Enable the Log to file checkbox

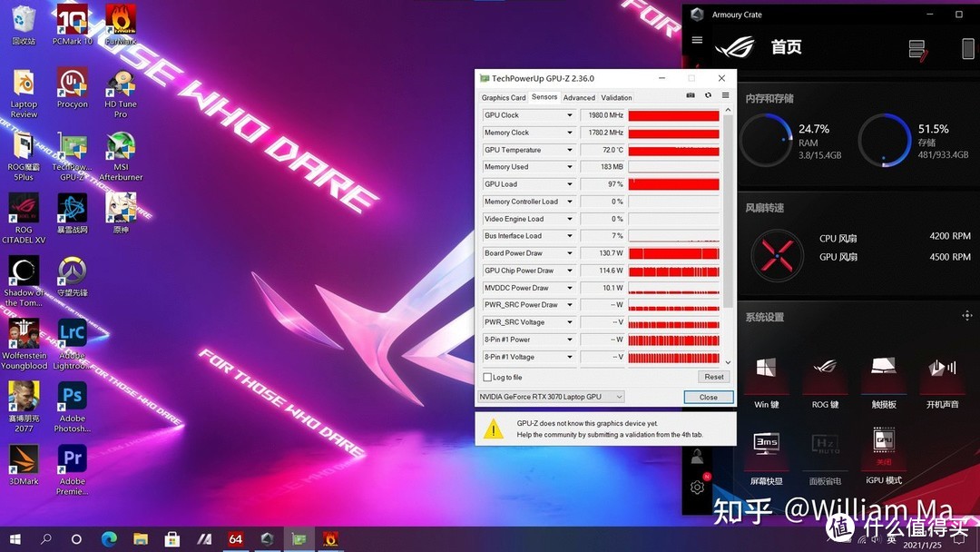487,377
